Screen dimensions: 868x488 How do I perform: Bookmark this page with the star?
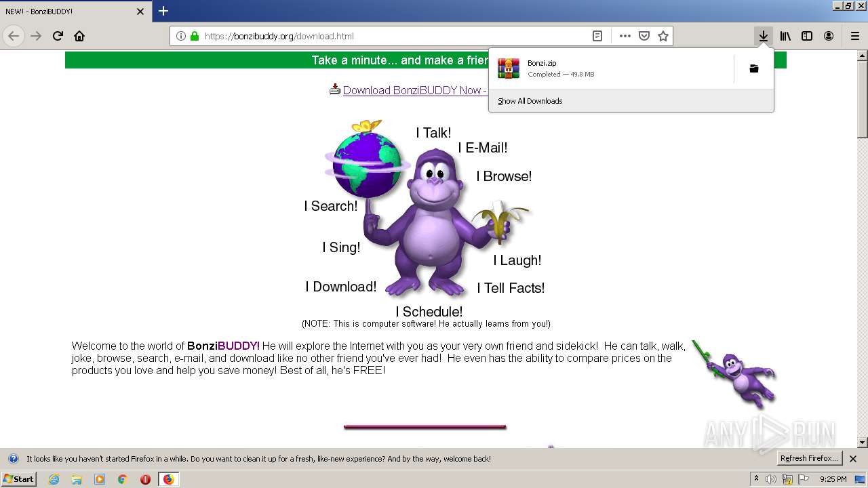pos(663,36)
